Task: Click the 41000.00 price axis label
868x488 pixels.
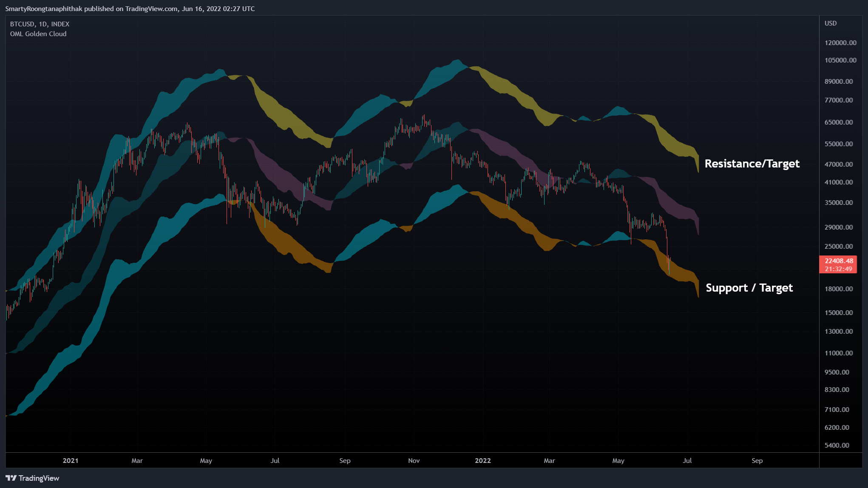Action: (x=839, y=182)
